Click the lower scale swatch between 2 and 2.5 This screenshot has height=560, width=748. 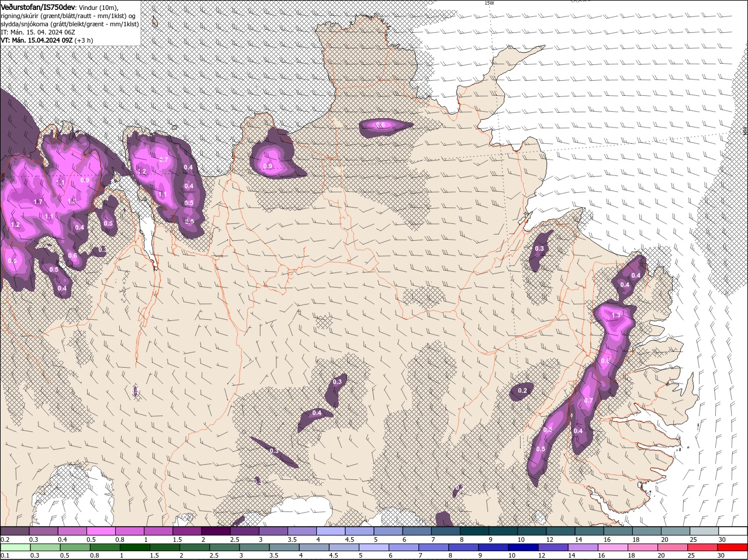195,547
